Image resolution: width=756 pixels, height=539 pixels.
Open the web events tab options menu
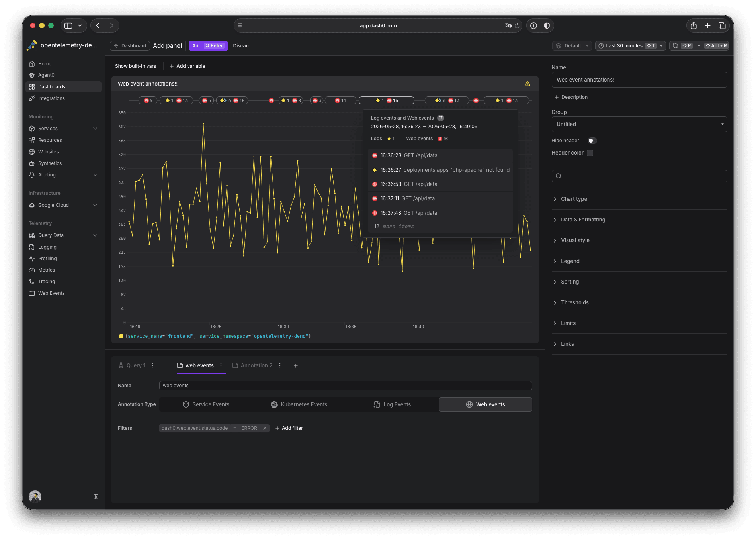[221, 365]
